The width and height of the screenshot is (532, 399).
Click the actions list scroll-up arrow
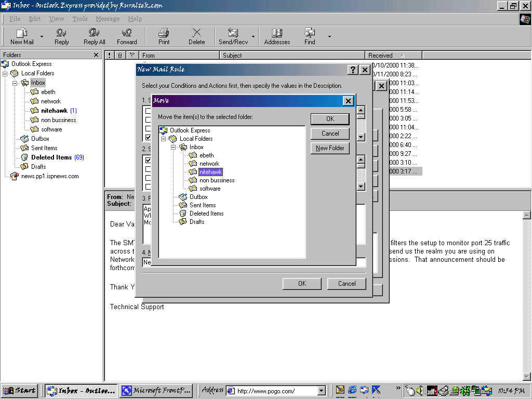click(361, 159)
